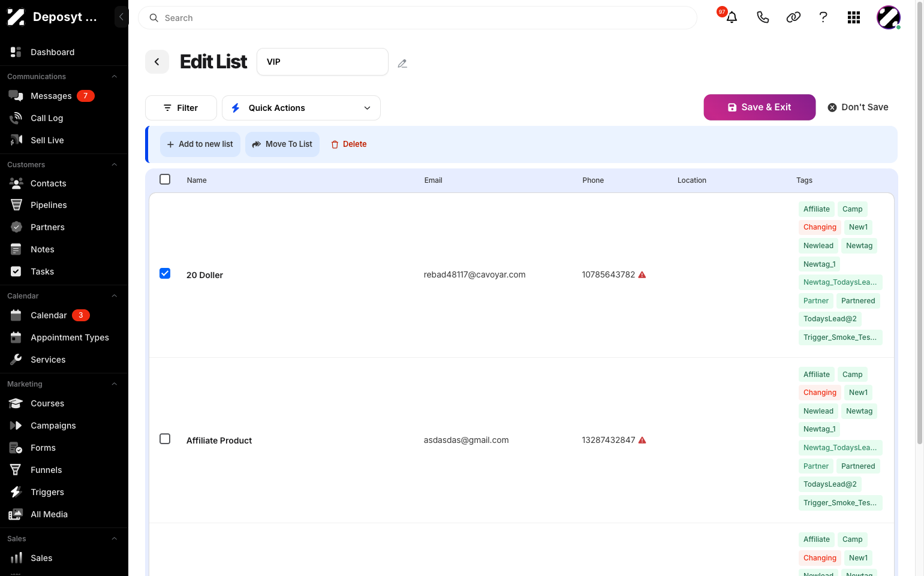Click the warning icon next to 13287432847
Viewport: 924px width, 576px height.
pos(642,440)
